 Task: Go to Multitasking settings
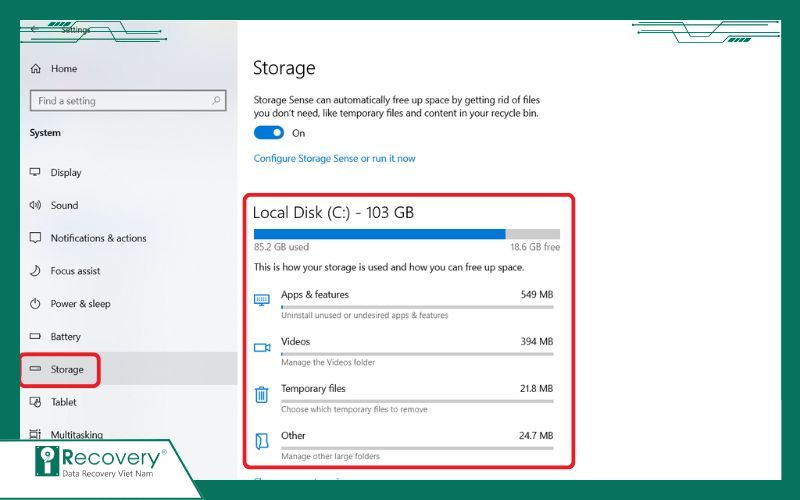[78, 435]
